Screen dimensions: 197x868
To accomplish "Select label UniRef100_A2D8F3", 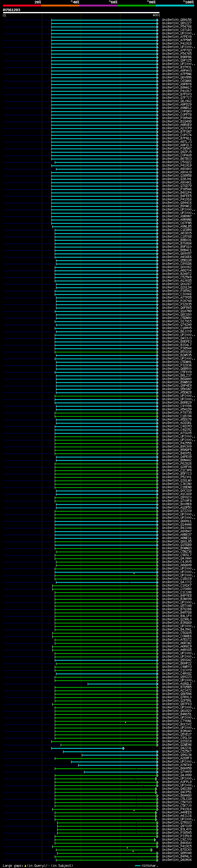I will pos(176,758).
